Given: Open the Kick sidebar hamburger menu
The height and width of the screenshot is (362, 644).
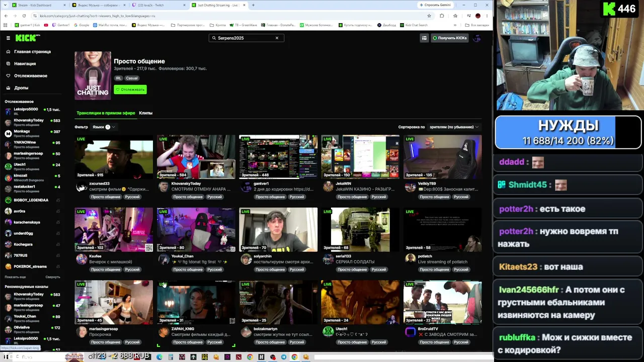Looking at the screenshot, I should pos(8,38).
